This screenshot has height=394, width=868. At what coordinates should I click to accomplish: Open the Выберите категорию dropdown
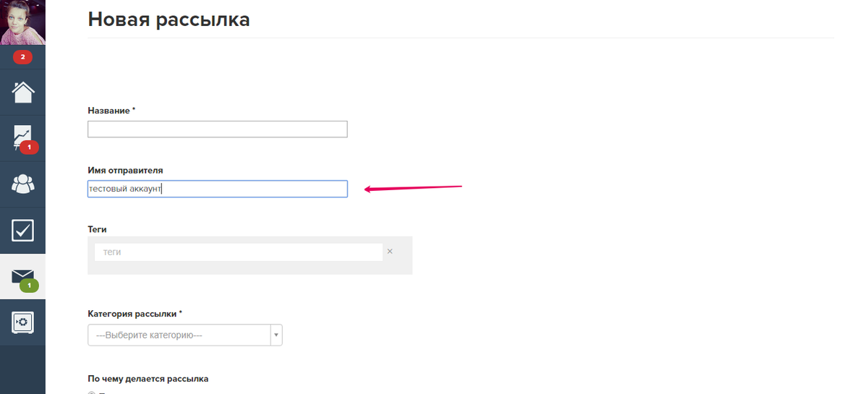tap(185, 335)
